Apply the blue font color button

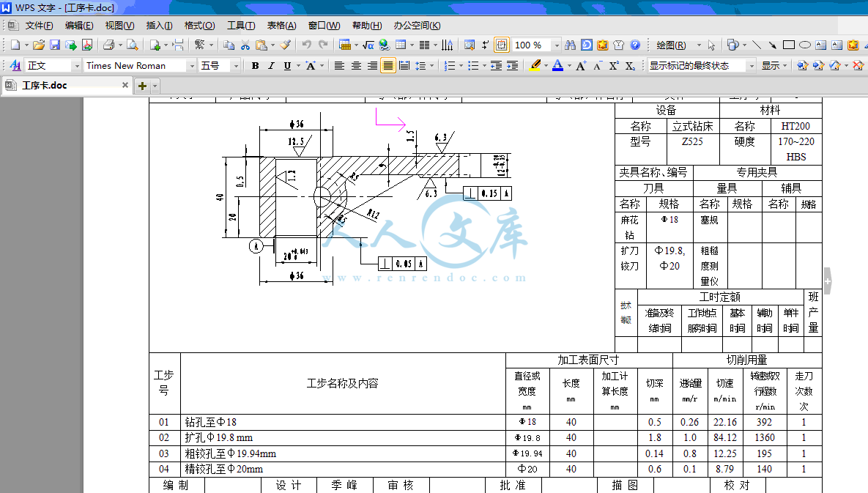point(558,65)
